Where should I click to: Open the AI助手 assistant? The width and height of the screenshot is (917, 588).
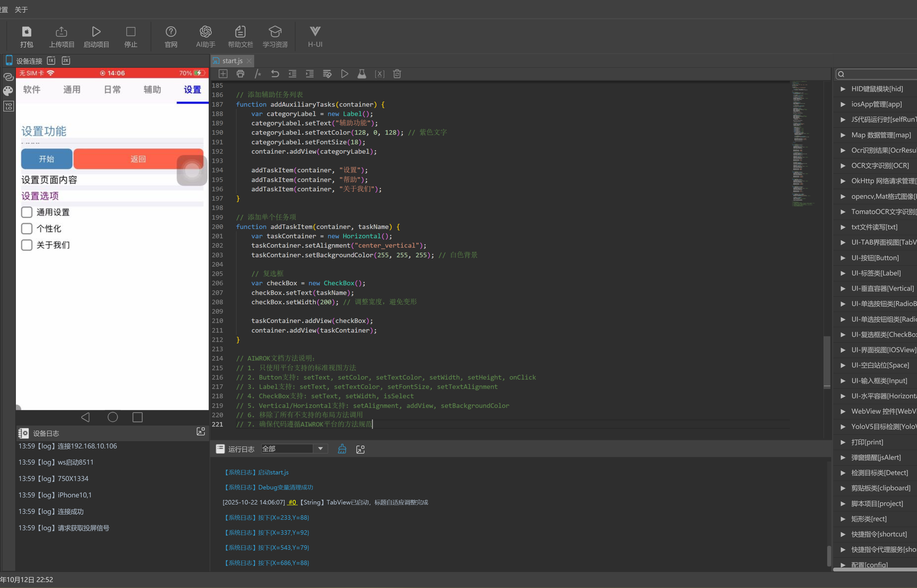click(206, 32)
